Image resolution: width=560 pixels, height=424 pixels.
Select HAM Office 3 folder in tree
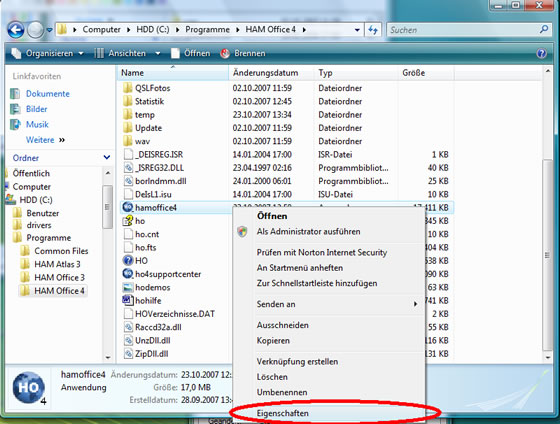59,277
